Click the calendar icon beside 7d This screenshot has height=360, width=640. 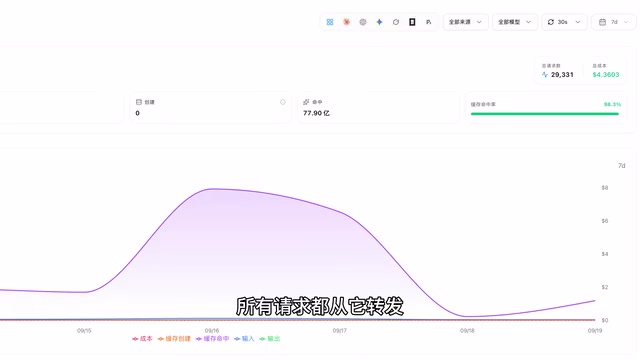click(x=602, y=22)
